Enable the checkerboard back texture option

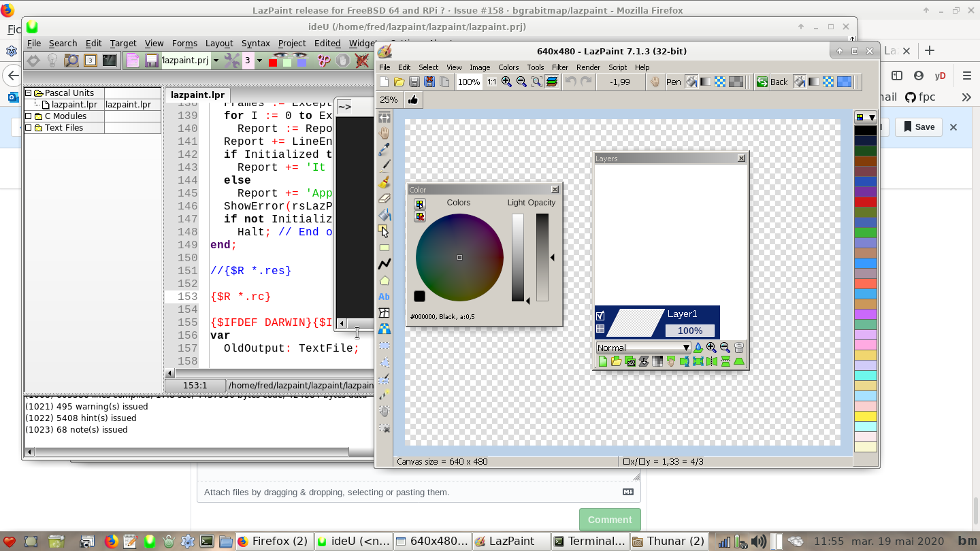click(829, 82)
